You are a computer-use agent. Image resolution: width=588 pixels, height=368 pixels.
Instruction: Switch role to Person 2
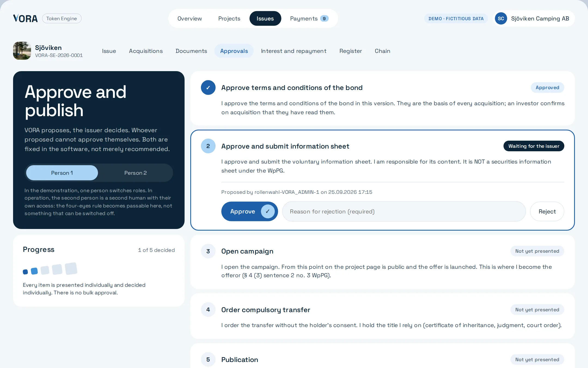tap(136, 173)
